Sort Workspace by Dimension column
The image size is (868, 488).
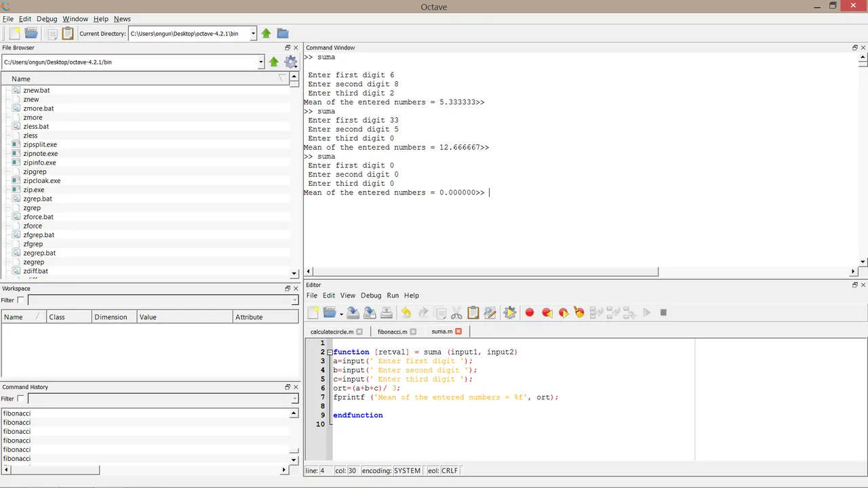[x=114, y=317]
